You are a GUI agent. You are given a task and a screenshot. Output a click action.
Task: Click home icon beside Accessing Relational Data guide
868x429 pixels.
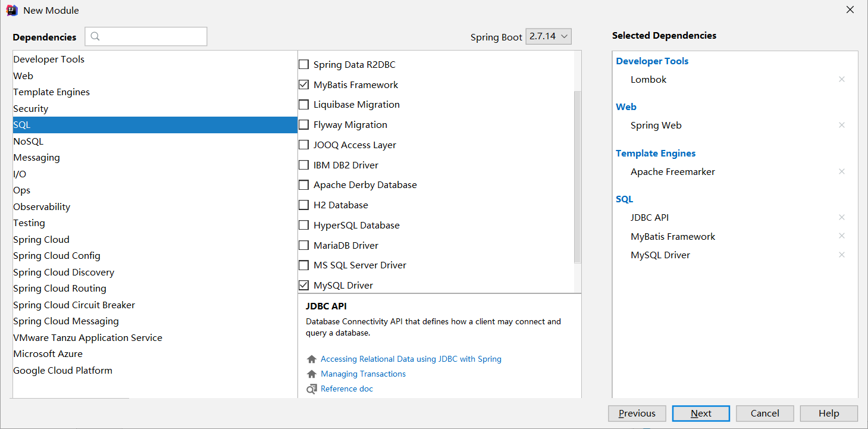click(311, 359)
